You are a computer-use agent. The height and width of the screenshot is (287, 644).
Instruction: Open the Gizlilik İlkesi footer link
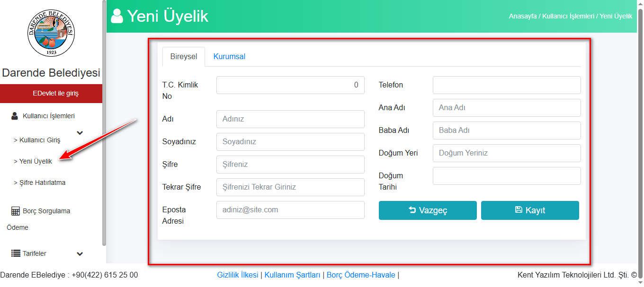[238, 275]
